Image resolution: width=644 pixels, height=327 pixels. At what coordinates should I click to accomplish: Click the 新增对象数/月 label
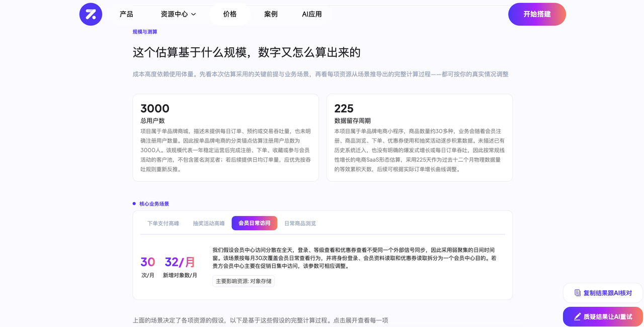180,276
